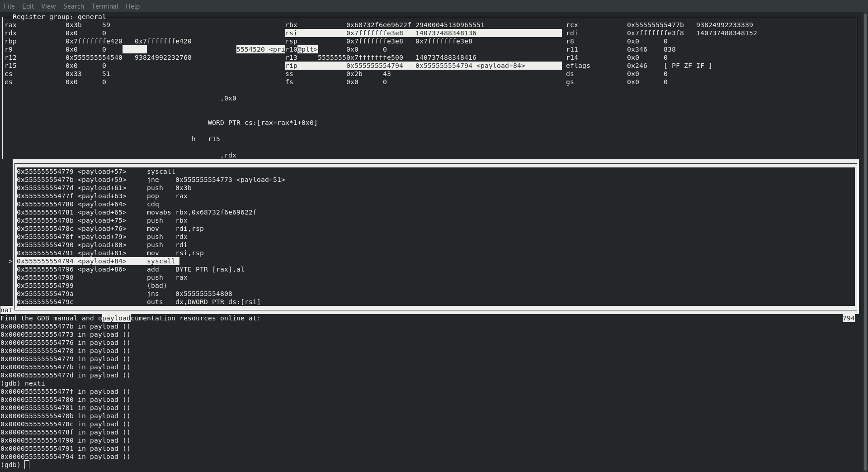This screenshot has height=472, width=868.
Task: Click the rax register value 0x3b
Action: (74, 25)
